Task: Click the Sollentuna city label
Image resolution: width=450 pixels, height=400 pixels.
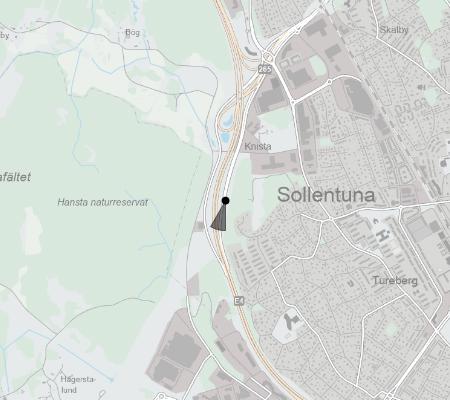Action: 326,195
